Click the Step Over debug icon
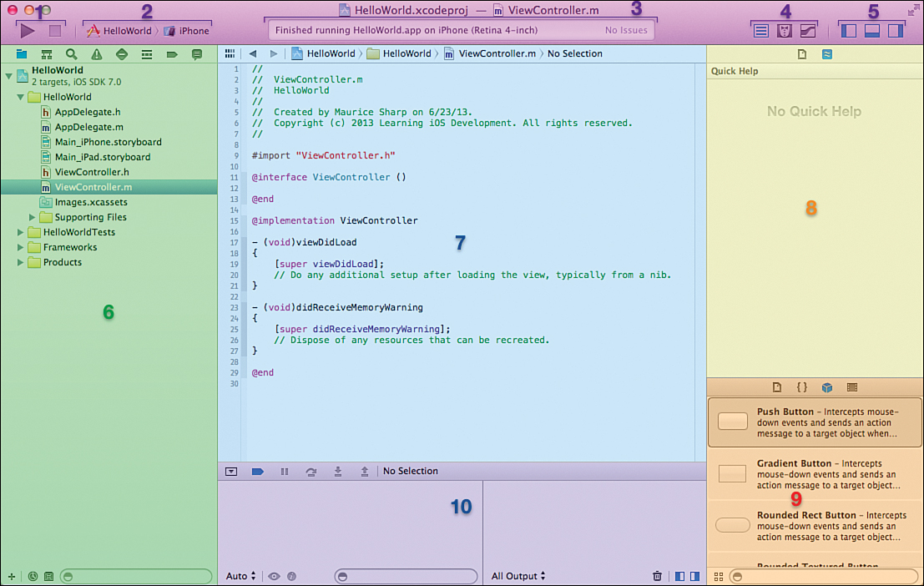The image size is (924, 586). tap(311, 472)
